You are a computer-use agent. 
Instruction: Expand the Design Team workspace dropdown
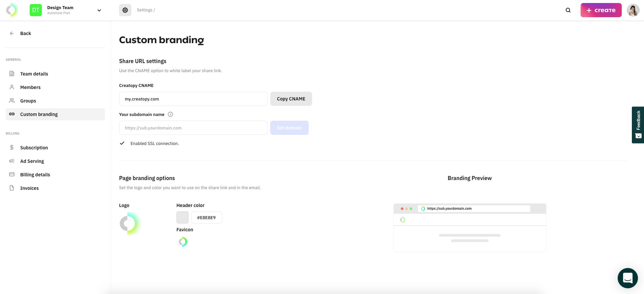99,10
